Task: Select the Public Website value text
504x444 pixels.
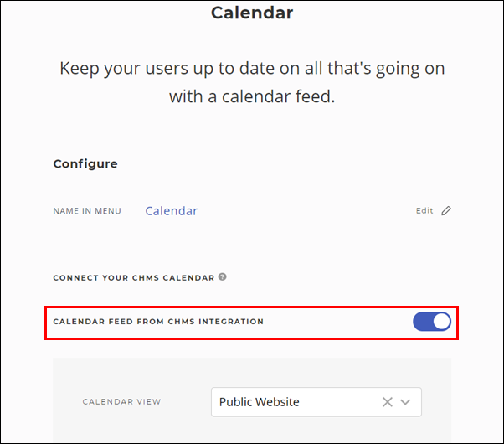Action: click(260, 402)
